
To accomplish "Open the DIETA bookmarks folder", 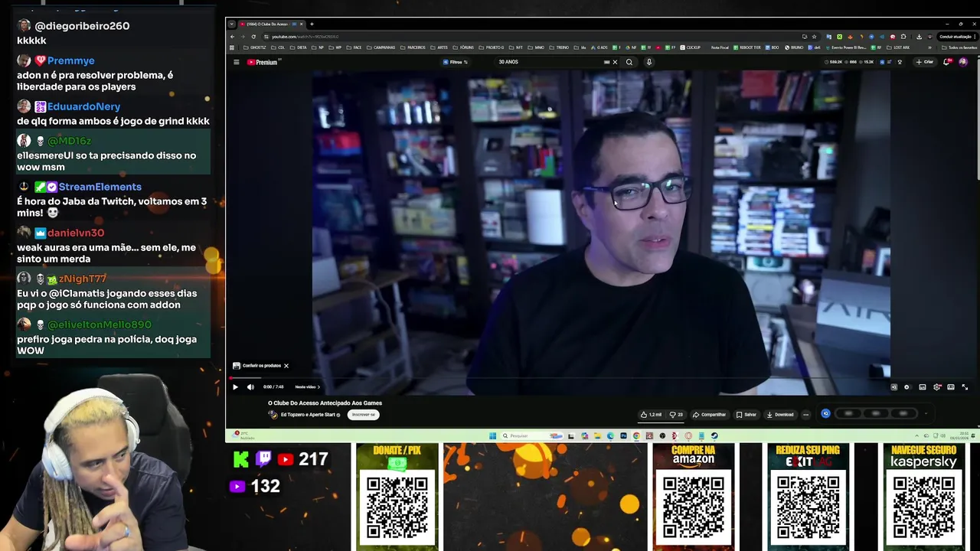I will pos(298,47).
